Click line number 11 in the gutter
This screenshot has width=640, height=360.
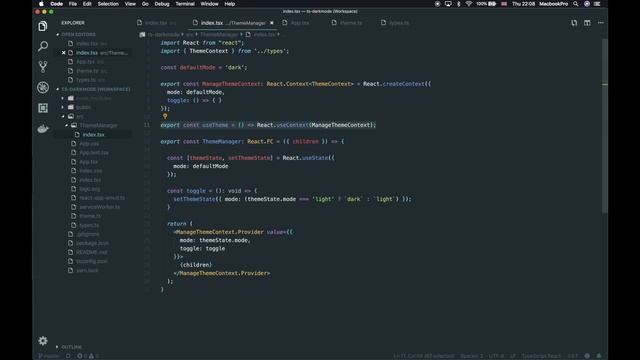[x=147, y=125]
